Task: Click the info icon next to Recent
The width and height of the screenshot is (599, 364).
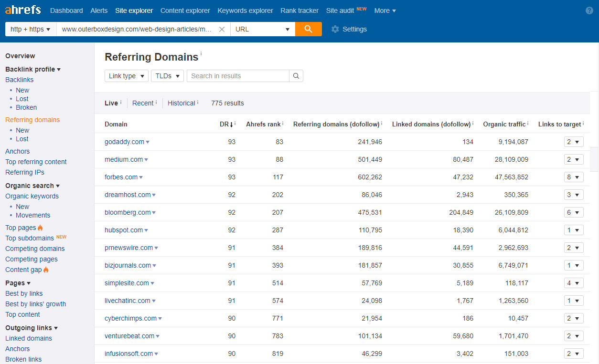Action: [x=156, y=102]
